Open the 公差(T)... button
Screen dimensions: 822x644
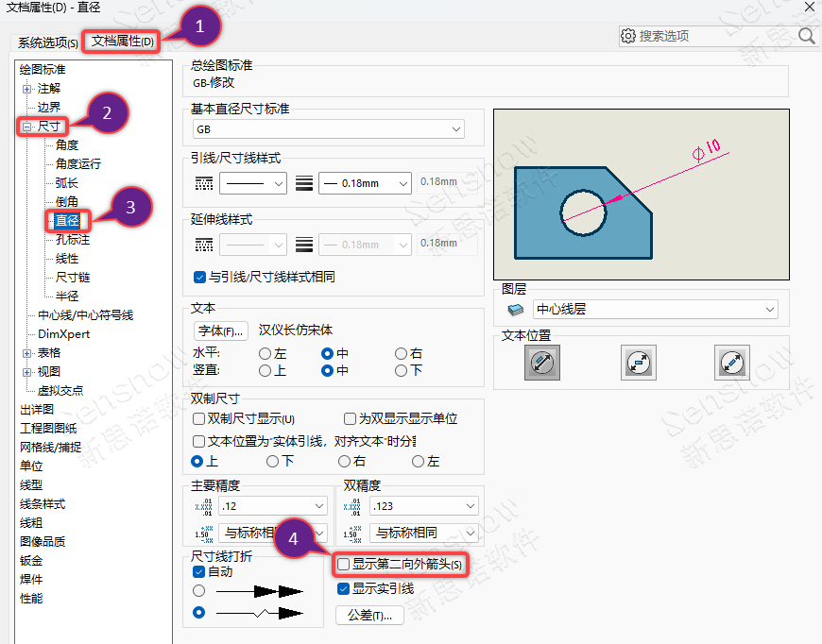[x=369, y=616]
